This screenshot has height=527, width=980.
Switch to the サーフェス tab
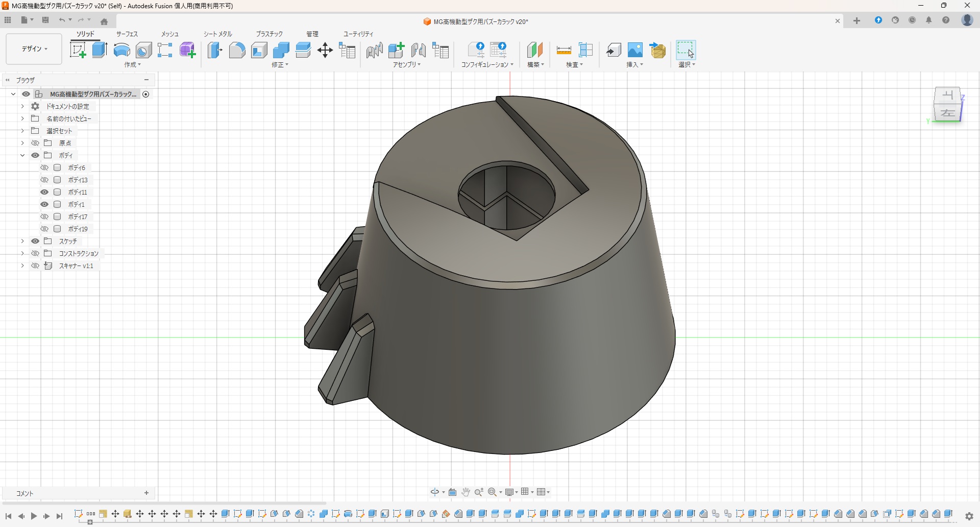click(127, 34)
